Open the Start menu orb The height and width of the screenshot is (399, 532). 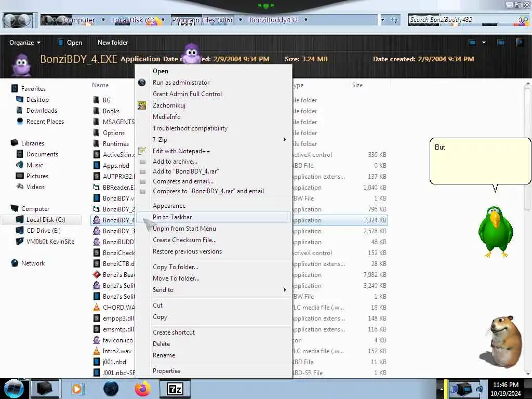click(x=14, y=389)
